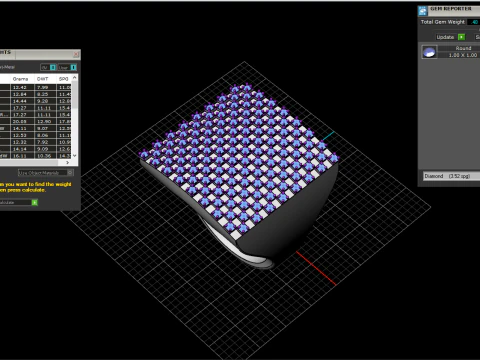Select the 7.92 DWT cell
480x360 pixels.
tap(45, 142)
